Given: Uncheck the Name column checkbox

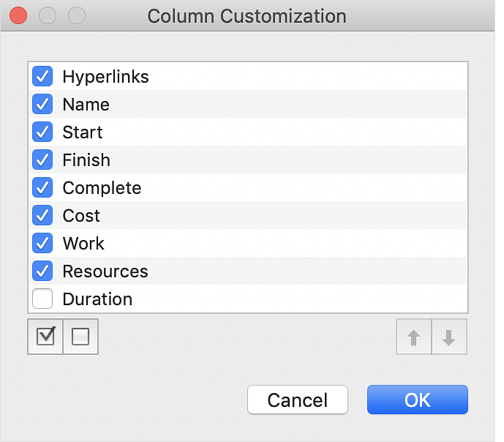Looking at the screenshot, I should click(42, 104).
